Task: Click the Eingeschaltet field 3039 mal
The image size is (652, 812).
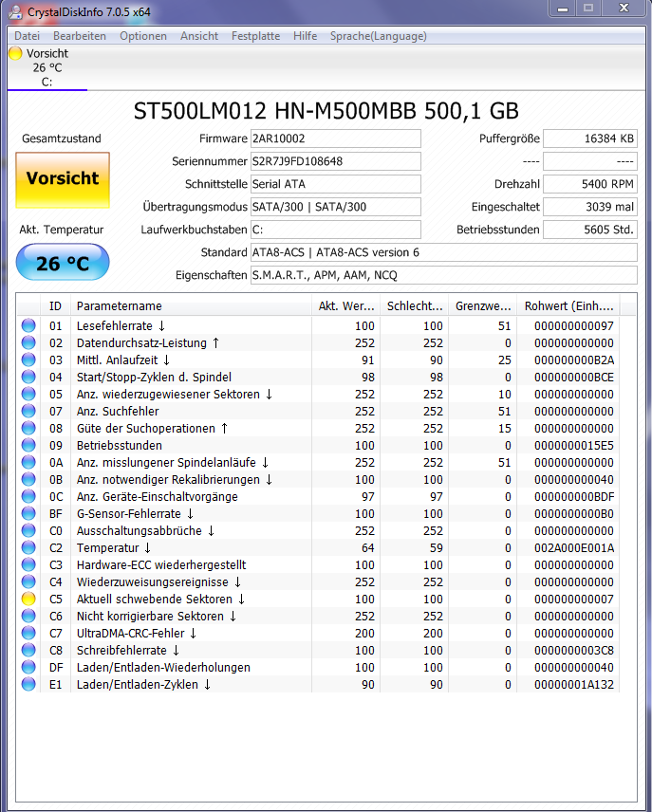Action: [590, 207]
